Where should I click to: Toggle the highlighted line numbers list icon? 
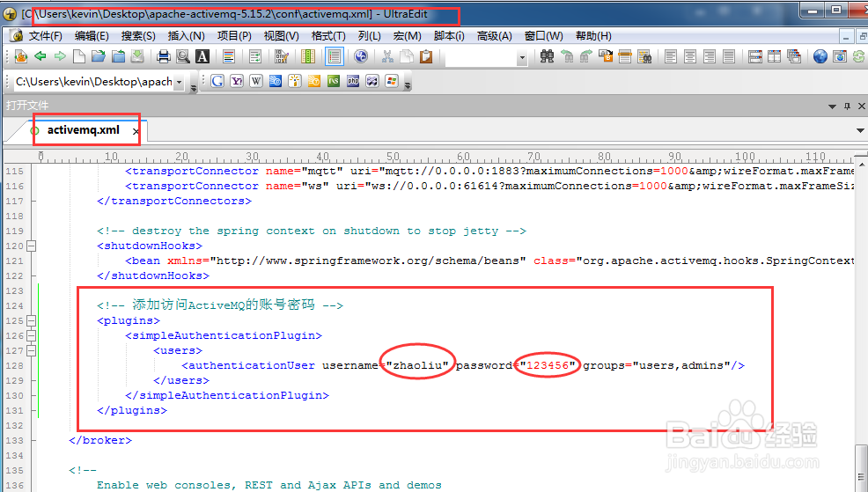tap(335, 56)
